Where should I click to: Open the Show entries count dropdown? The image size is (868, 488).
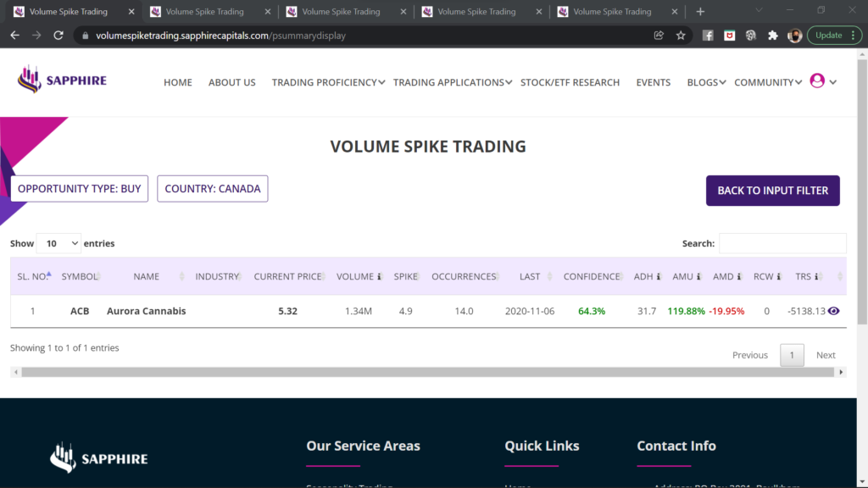pos(59,243)
